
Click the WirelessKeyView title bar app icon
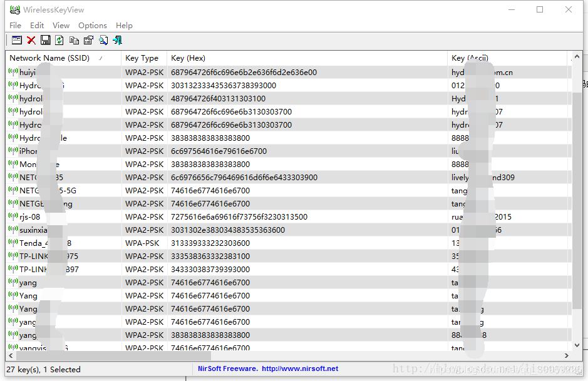[15, 10]
